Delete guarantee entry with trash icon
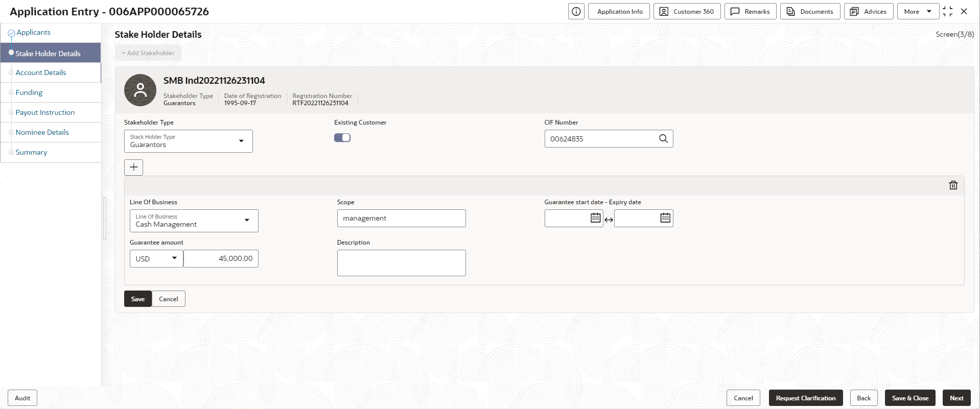 tap(953, 185)
